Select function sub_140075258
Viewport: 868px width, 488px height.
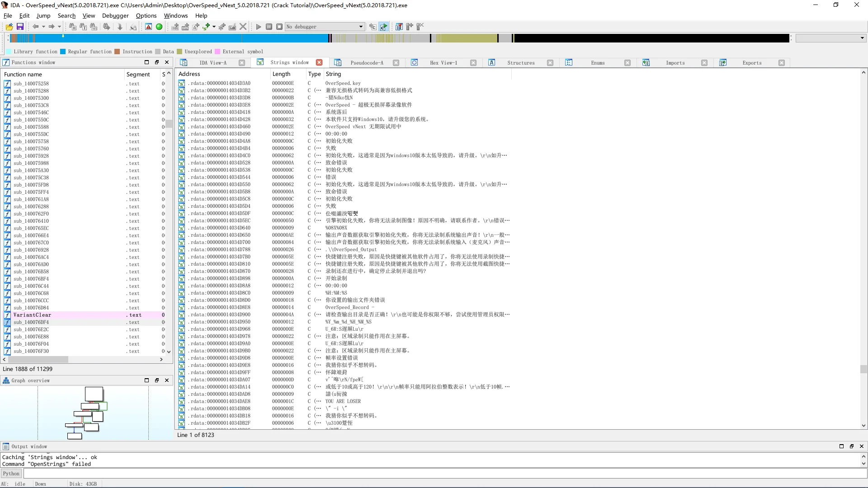pos(84,84)
